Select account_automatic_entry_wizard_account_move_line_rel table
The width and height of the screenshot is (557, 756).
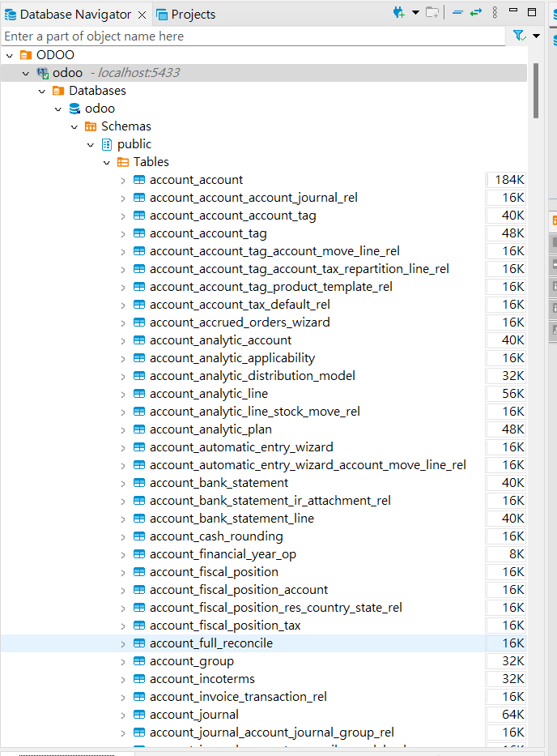tap(308, 465)
